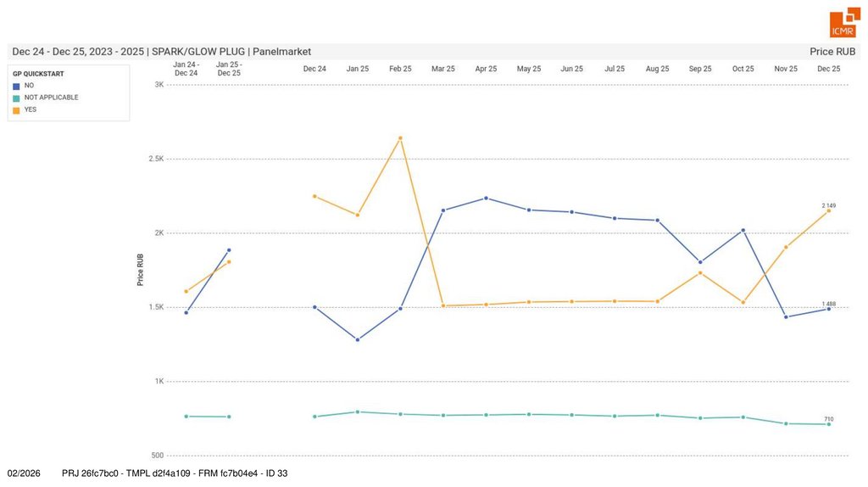Toggle the YES series legend label
Image resolution: width=868 pixels, height=487 pixels.
[31, 109]
